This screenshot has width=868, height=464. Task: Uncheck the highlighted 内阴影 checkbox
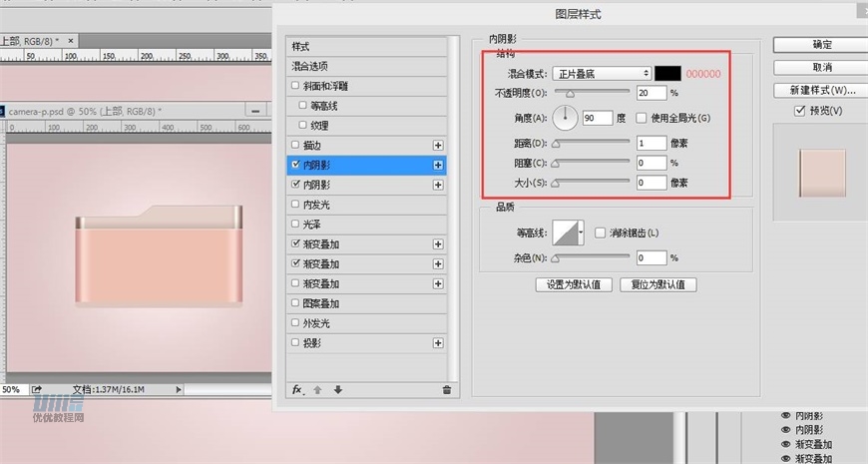coord(295,165)
